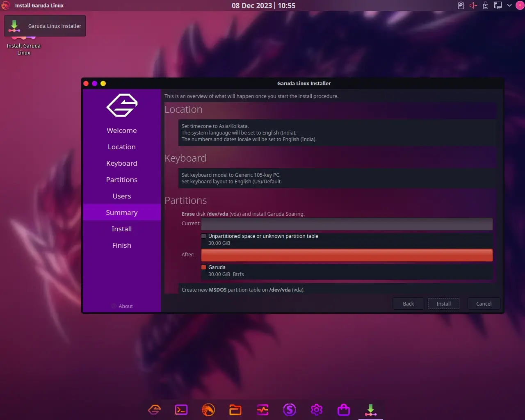Click the purple window button
Screen dimensions: 525x420
[95, 83]
